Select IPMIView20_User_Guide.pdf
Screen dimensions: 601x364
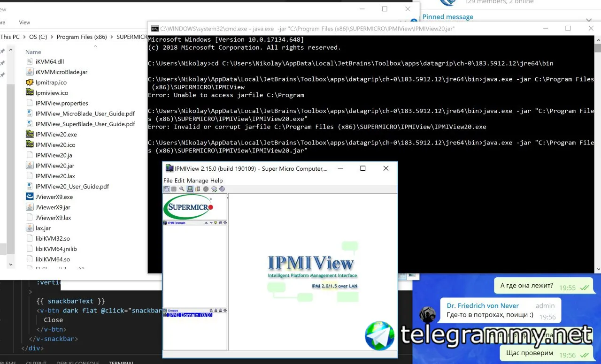click(72, 186)
